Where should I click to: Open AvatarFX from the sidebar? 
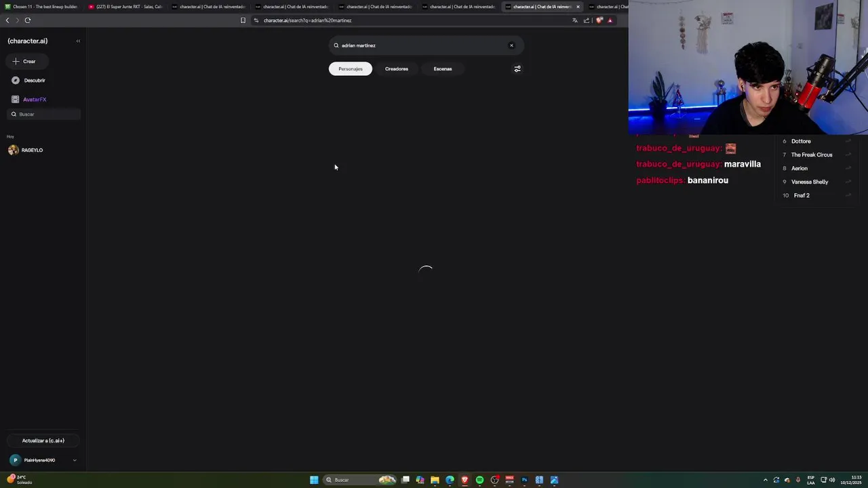pyautogui.click(x=29, y=99)
